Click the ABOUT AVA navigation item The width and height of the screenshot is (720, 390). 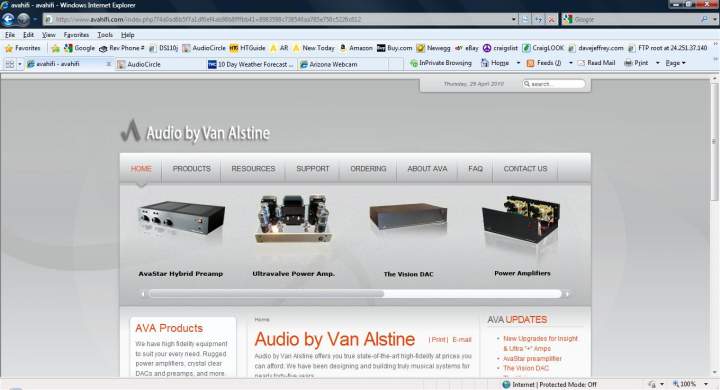(427, 169)
